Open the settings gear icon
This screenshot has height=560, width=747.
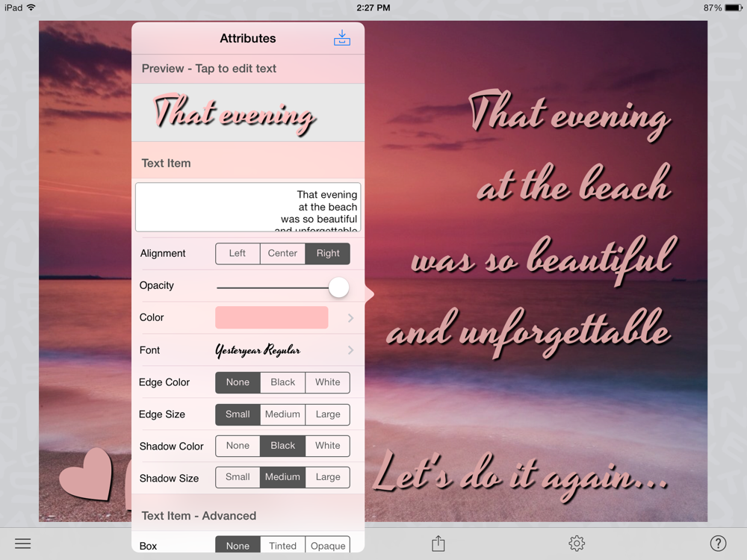(x=577, y=544)
